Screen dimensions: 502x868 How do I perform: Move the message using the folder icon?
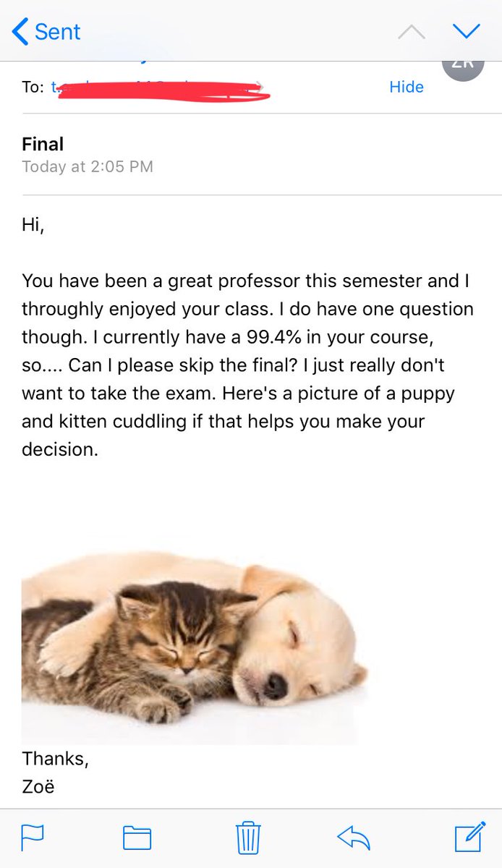[x=137, y=838]
